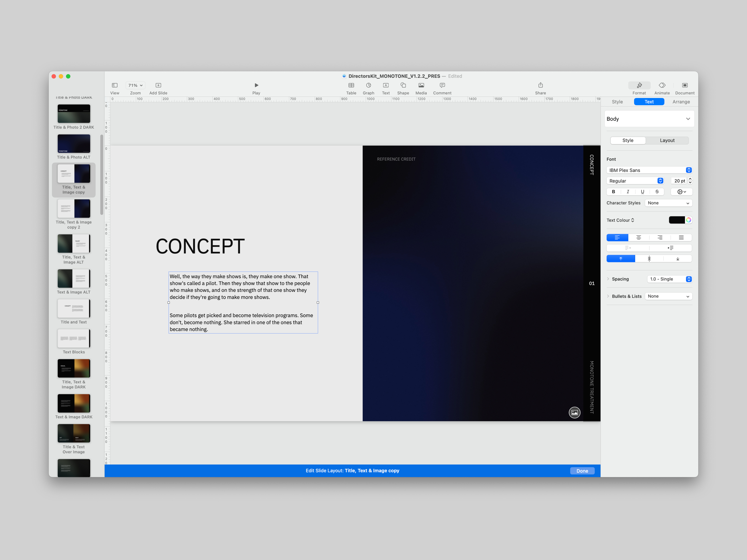Screen dimensions: 747x560
Task: Open Text Colour type selector
Action: coord(620,220)
